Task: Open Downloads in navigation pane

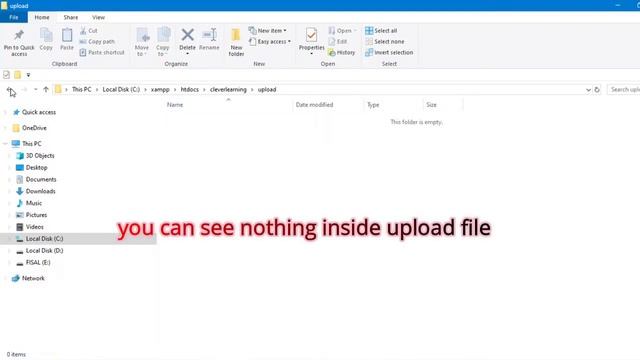Action: click(x=40, y=191)
